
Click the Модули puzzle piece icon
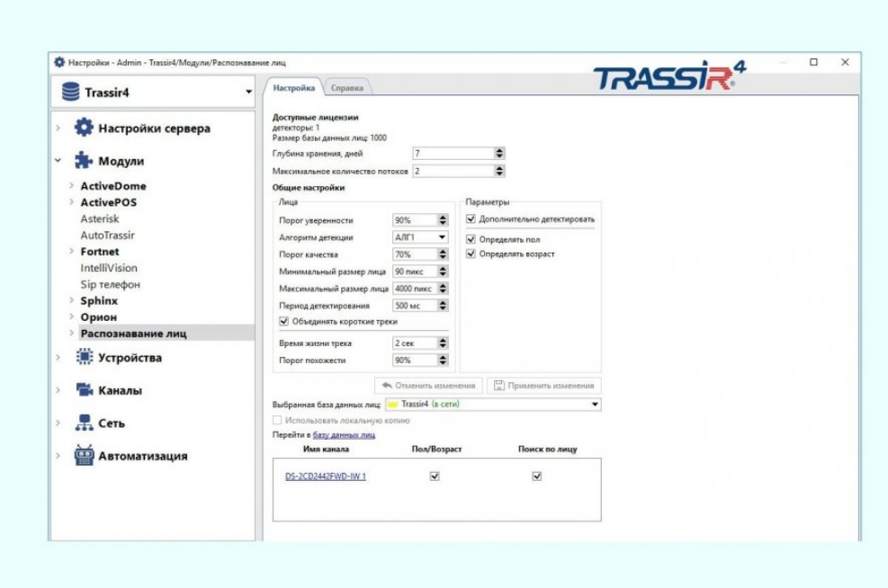(x=84, y=162)
